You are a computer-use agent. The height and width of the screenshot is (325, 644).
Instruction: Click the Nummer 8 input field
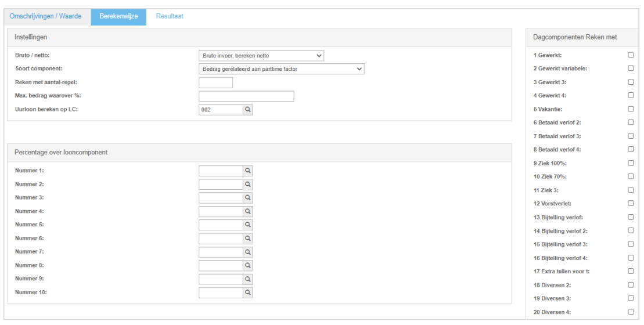click(221, 265)
